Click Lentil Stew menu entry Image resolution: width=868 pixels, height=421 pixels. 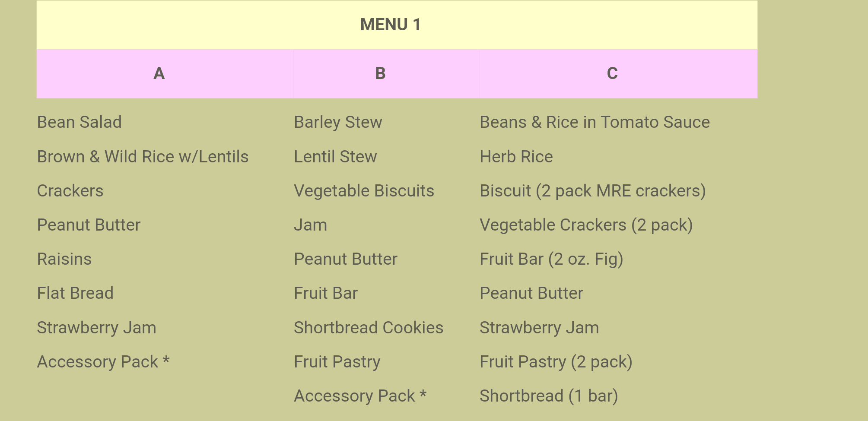(335, 157)
